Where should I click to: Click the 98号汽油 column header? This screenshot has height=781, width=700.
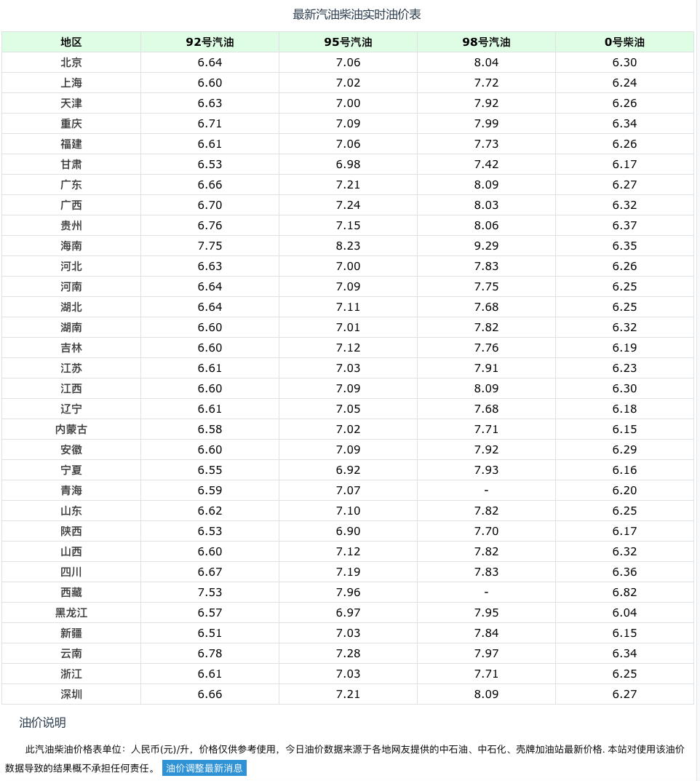pyautogui.click(x=486, y=42)
